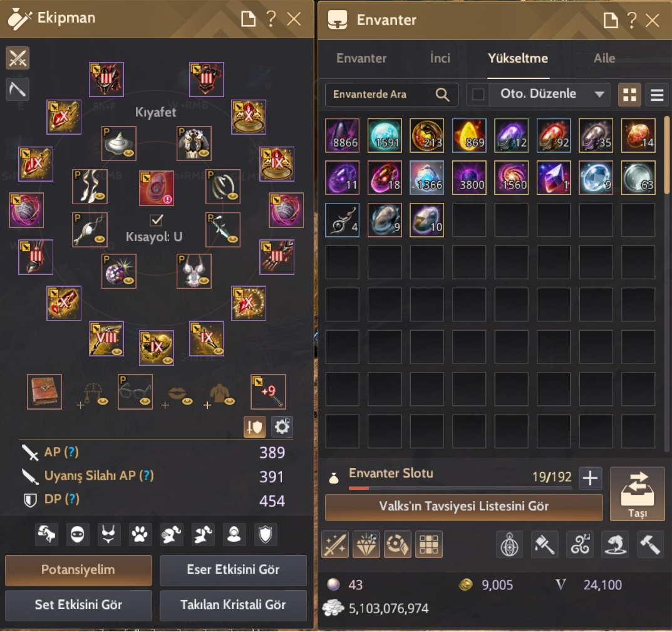The height and width of the screenshot is (632, 672).
Task: Click the Taşı move items icon
Action: point(638,494)
